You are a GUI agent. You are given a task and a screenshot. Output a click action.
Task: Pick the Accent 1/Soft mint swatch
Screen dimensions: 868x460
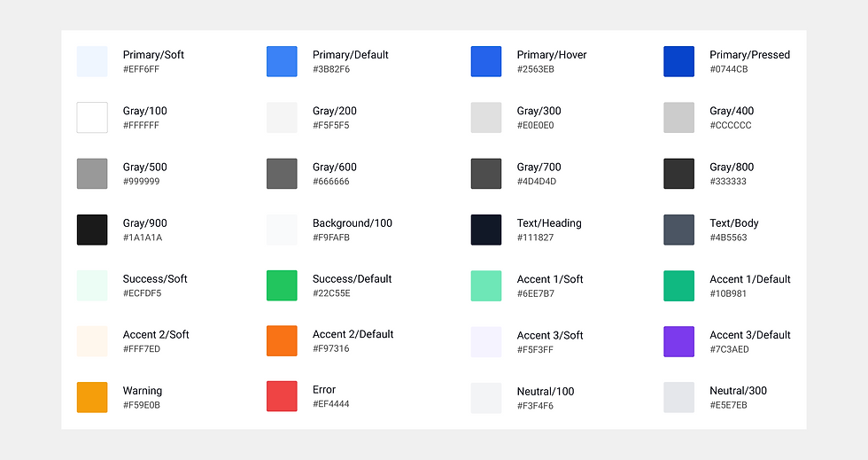(x=486, y=286)
